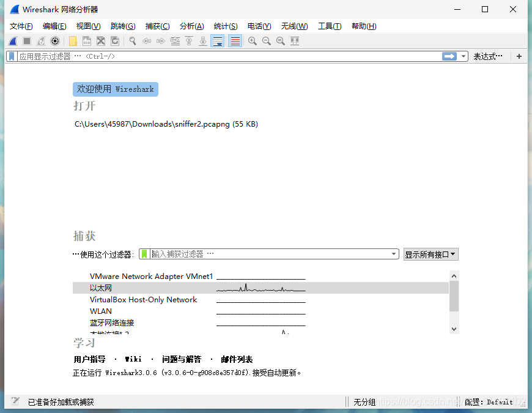Open the 分析(A) menu

point(191,26)
